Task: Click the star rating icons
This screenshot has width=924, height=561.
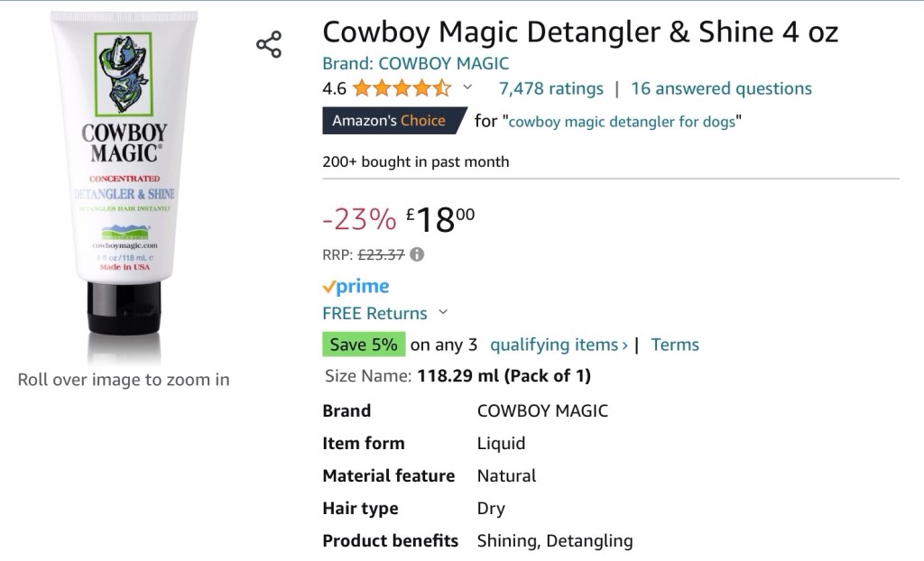Action: [402, 88]
